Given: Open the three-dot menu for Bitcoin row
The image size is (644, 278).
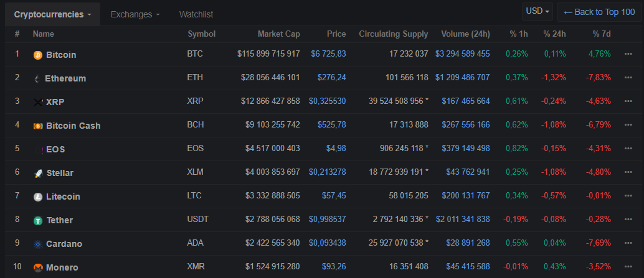Looking at the screenshot, I should click(628, 54).
